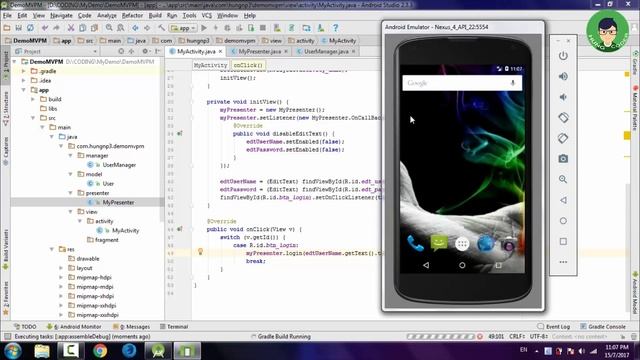The height and width of the screenshot is (360, 640).
Task: Click the Save All toolbar icon
Action: point(18,28)
